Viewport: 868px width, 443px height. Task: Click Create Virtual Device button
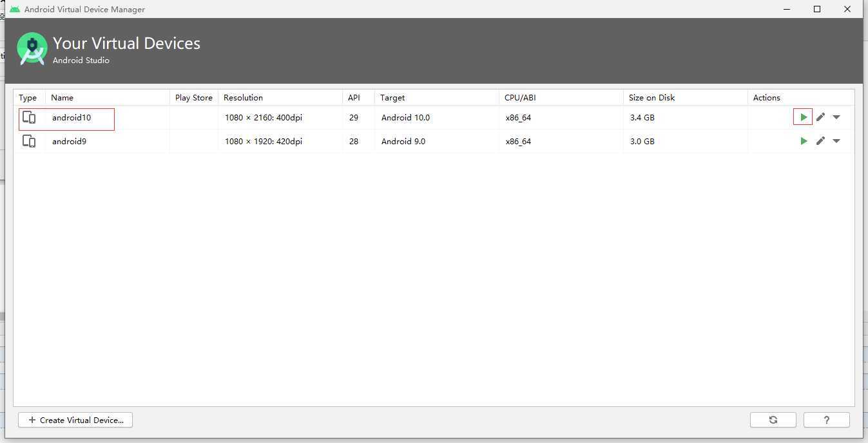75,420
